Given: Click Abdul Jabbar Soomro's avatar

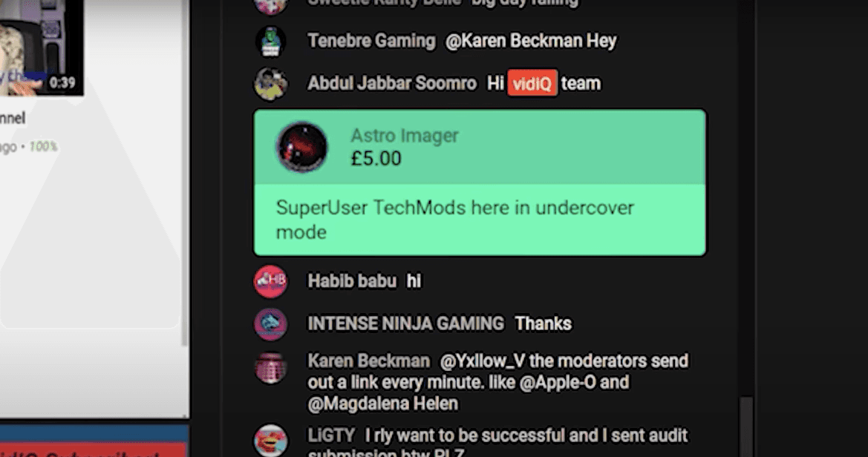Looking at the screenshot, I should 271,84.
